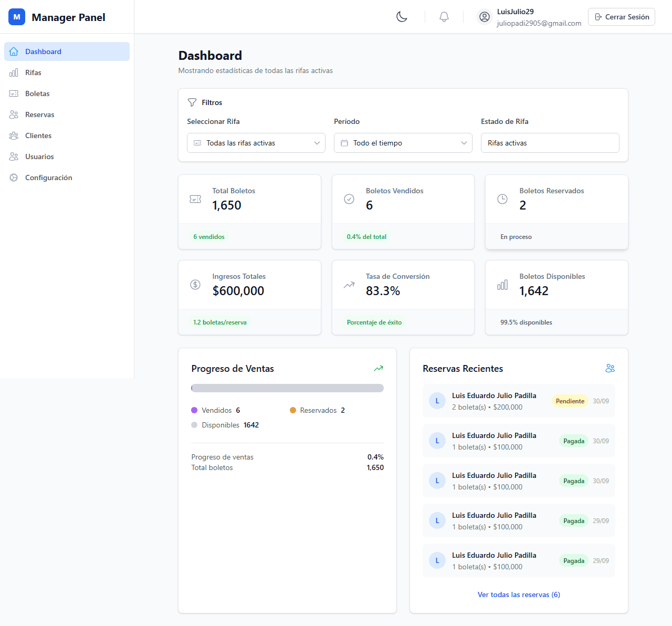Open notifications via the bell icon
The image size is (672, 626).
[444, 17]
